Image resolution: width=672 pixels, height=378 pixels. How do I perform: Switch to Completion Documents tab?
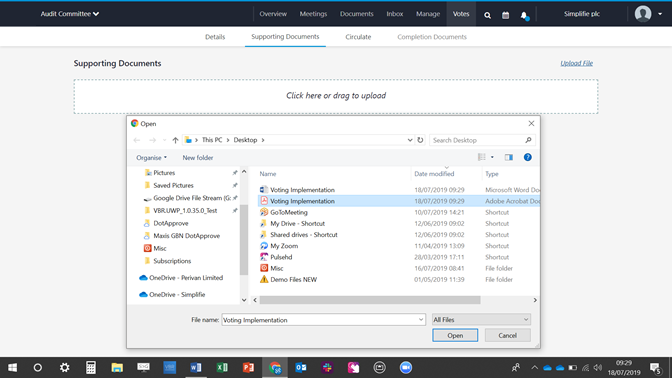(432, 37)
